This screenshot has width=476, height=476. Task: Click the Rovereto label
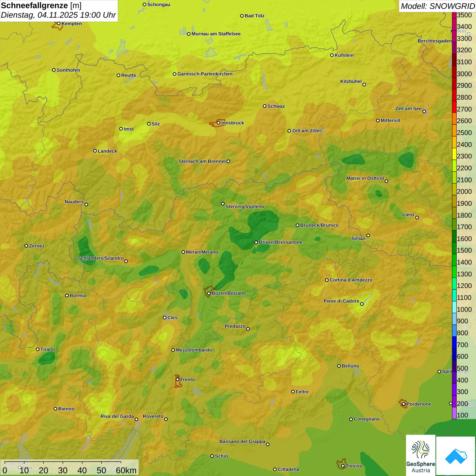(153, 416)
